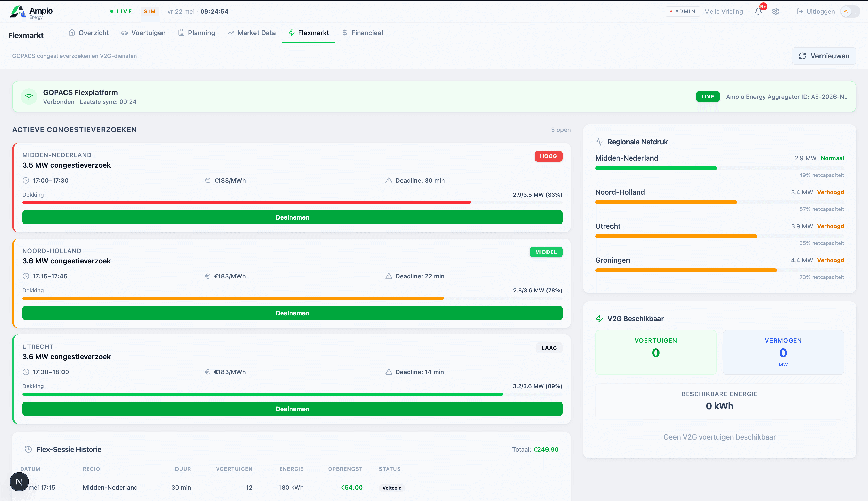The height and width of the screenshot is (501, 868).
Task: Click the V2G Beschikbaar lightning icon
Action: (599, 319)
